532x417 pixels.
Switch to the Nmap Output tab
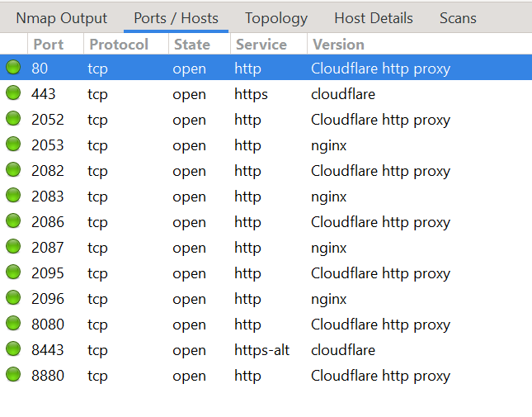click(61, 17)
